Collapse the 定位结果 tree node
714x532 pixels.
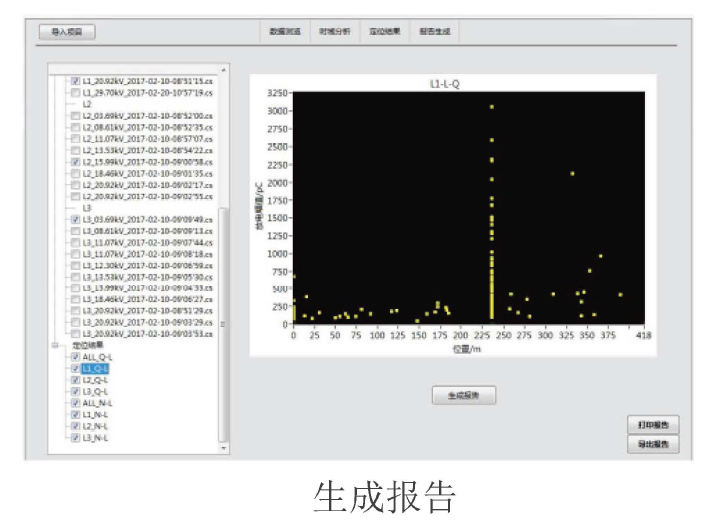55,345
